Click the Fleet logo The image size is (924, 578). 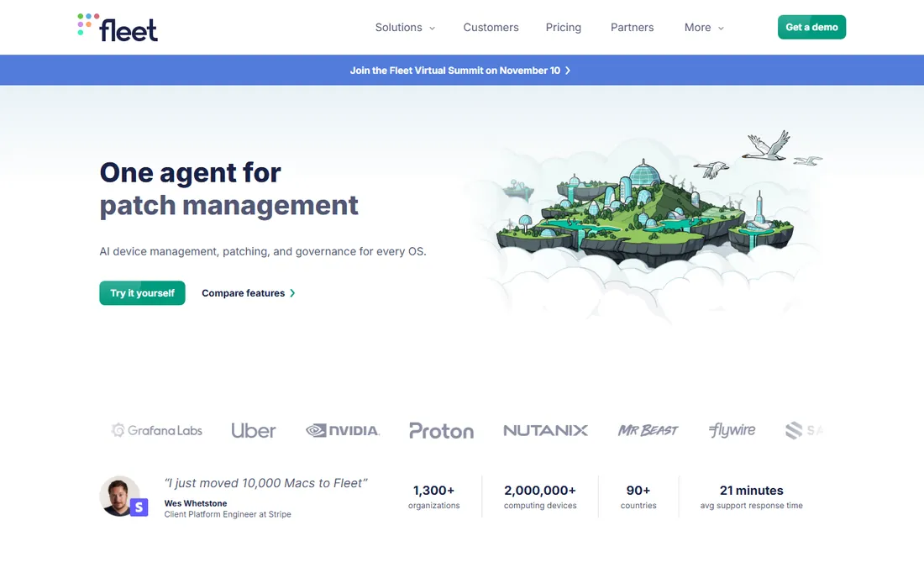pos(118,28)
